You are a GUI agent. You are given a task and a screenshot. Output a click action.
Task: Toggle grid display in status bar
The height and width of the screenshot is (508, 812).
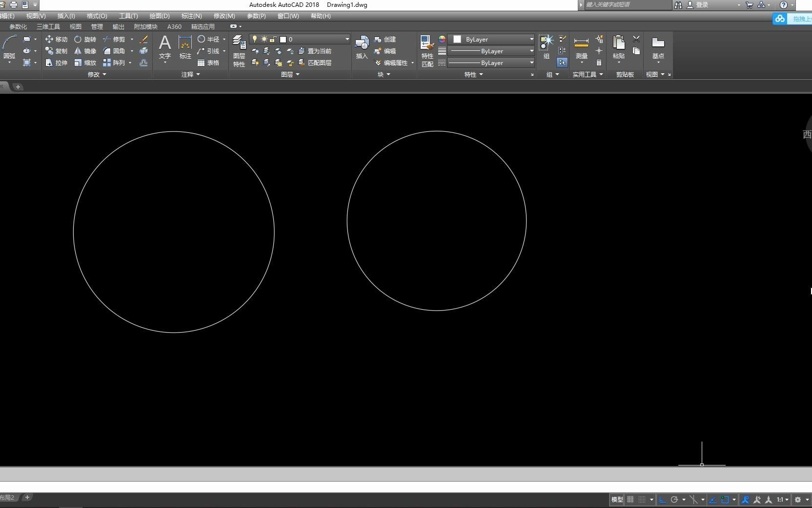click(630, 499)
